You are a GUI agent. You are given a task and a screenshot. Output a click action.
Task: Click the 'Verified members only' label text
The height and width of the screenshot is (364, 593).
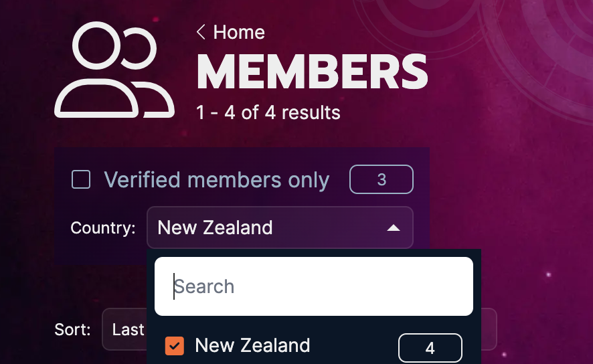point(217,179)
